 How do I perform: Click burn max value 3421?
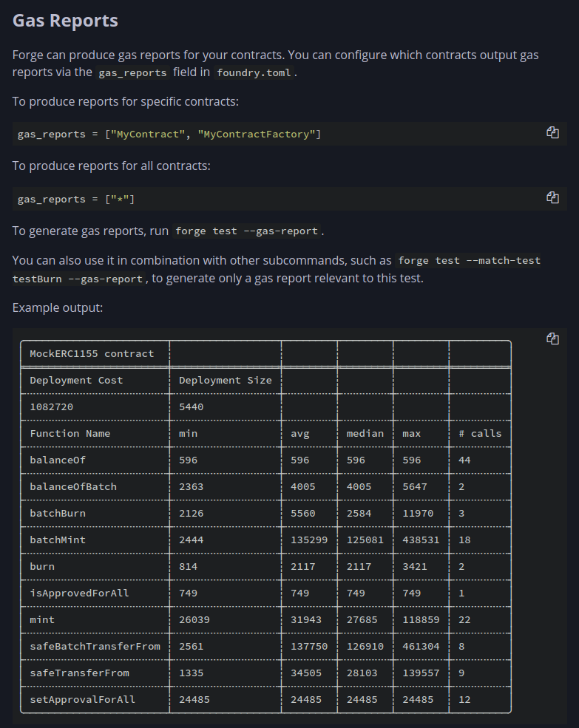[415, 566]
